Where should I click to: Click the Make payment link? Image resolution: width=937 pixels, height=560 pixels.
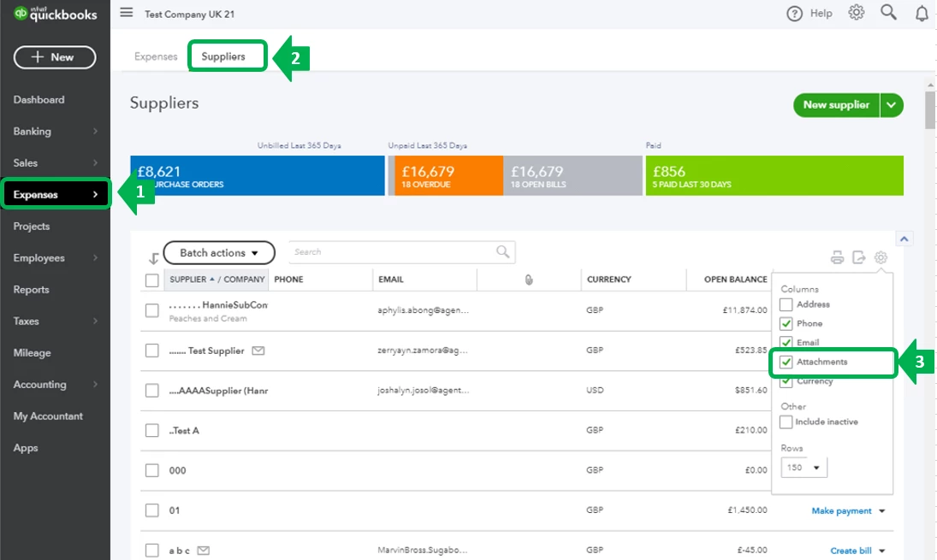841,510
